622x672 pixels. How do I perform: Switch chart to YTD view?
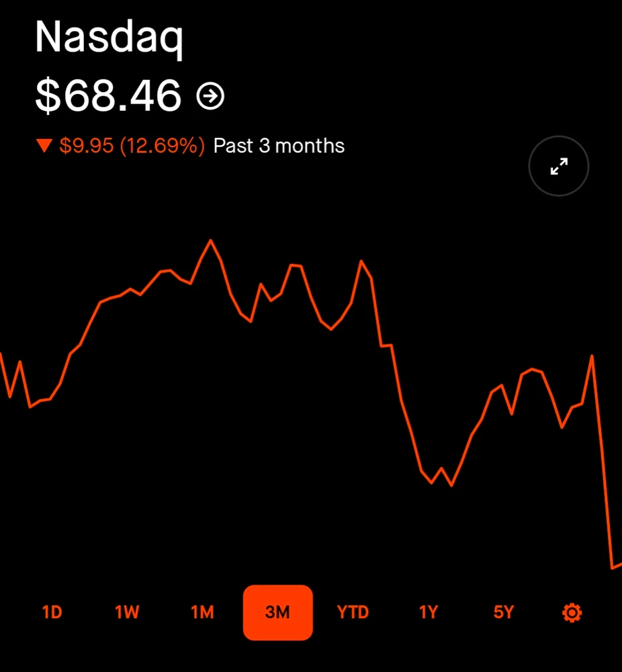coord(353,613)
